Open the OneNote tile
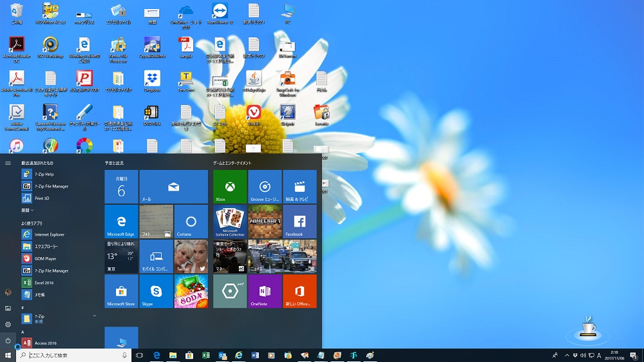 [265, 291]
